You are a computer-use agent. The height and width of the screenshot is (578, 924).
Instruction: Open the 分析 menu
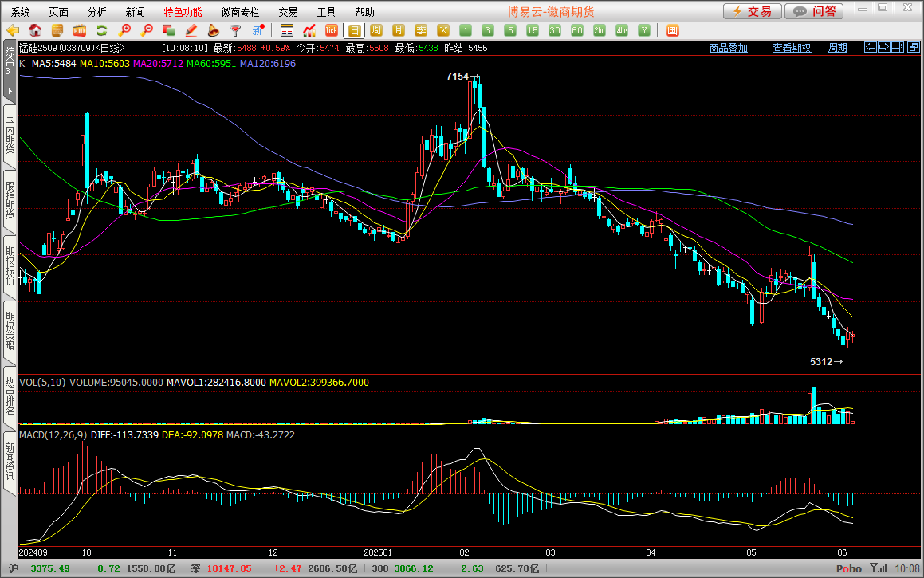coord(96,12)
